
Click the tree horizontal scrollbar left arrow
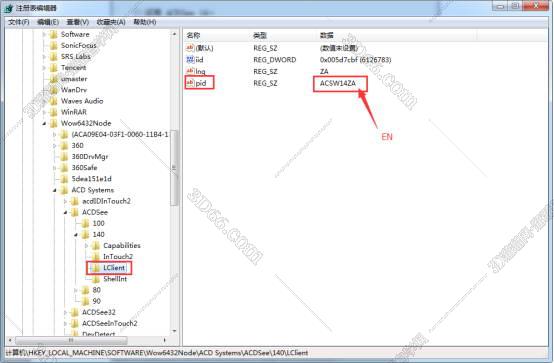(10, 340)
